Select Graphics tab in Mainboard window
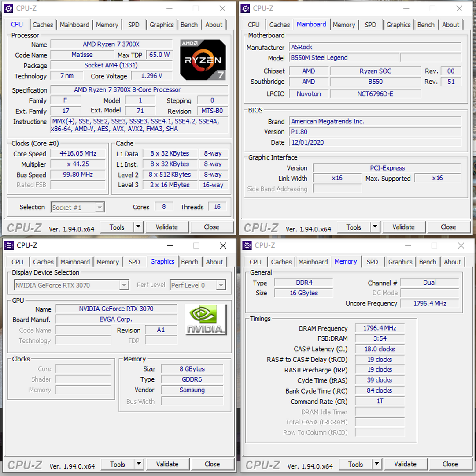 (399, 25)
